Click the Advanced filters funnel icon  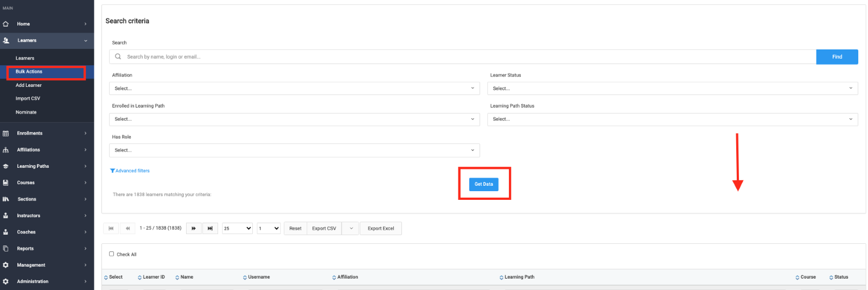(x=112, y=171)
